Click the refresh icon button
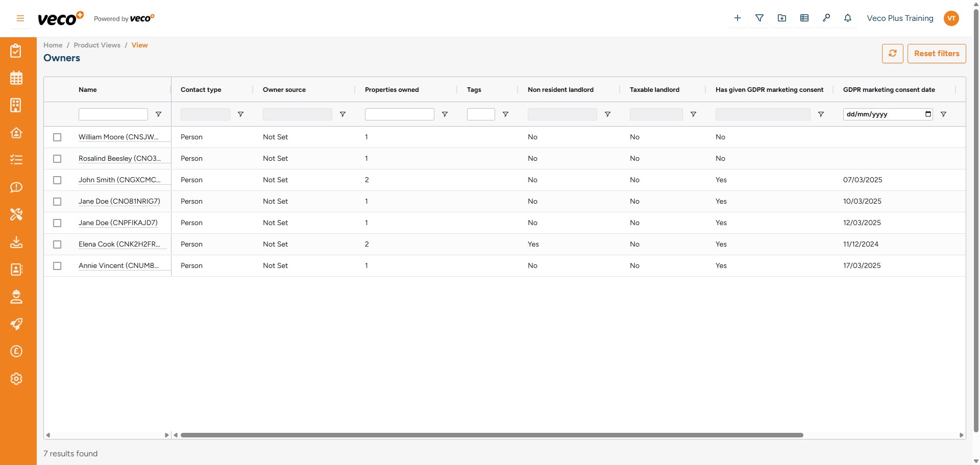Image resolution: width=980 pixels, height=465 pixels. point(892,54)
